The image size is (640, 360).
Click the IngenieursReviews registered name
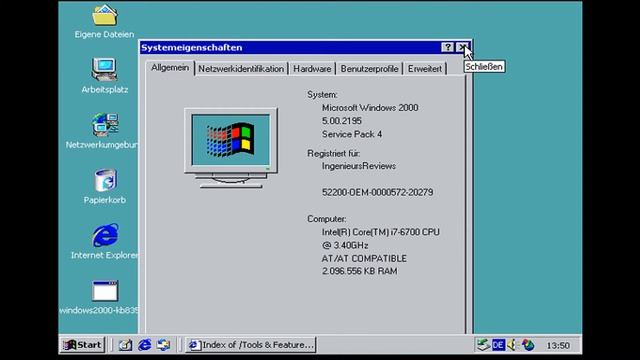359,166
